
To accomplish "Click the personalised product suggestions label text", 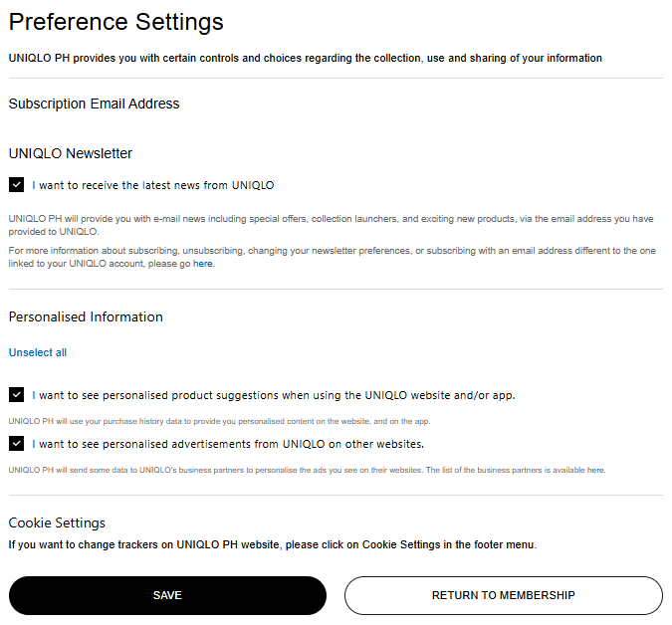I will [274, 395].
